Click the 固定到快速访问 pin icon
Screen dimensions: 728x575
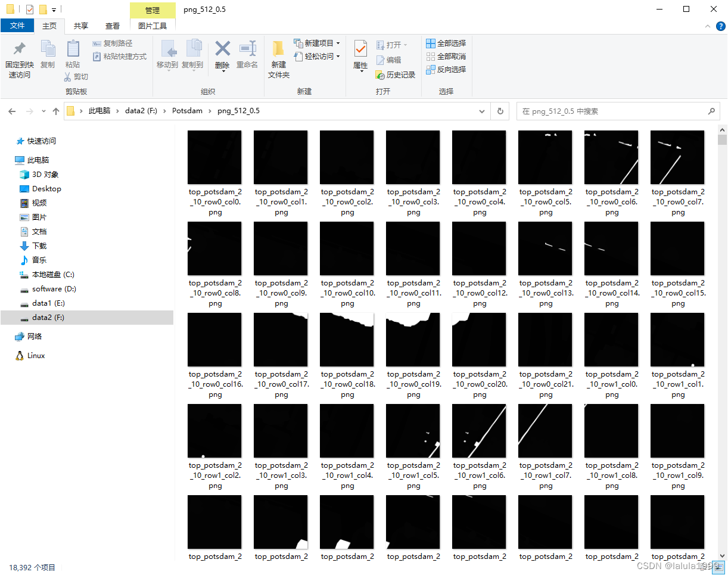point(20,48)
